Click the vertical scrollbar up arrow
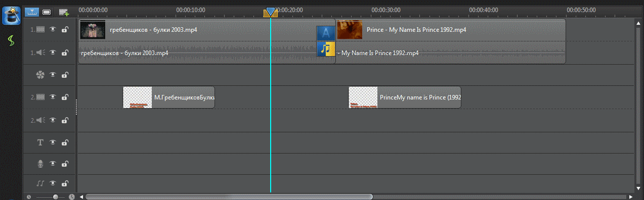Image resolution: width=644 pixels, height=200 pixels. [638, 23]
